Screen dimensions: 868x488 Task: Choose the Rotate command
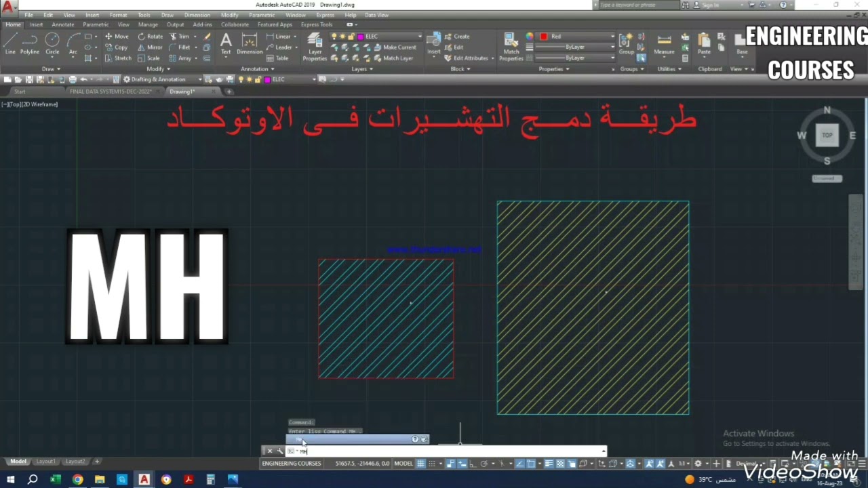(x=151, y=37)
